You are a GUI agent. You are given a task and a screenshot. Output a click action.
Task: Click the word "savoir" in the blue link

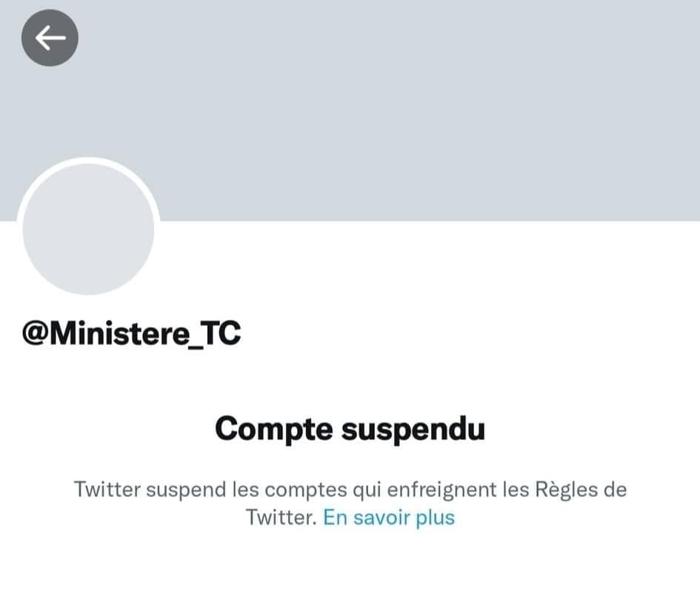381,518
